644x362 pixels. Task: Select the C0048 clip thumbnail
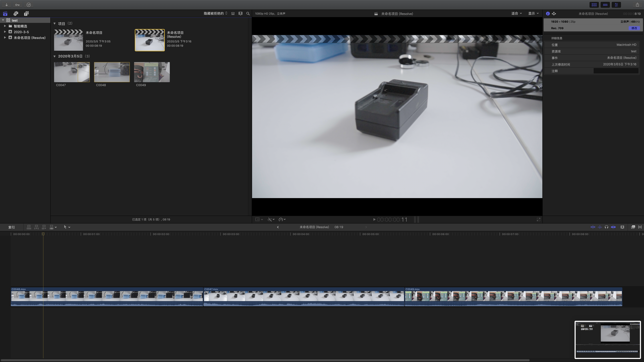[112, 72]
